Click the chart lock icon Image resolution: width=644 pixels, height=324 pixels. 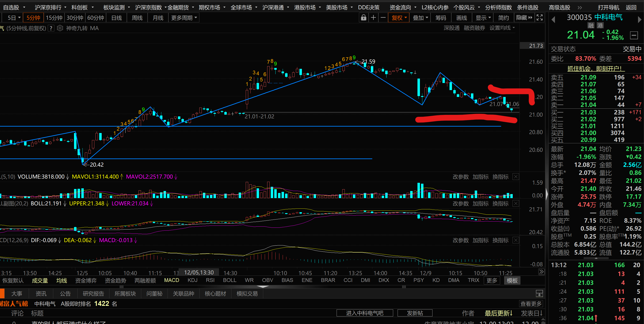(x=364, y=18)
